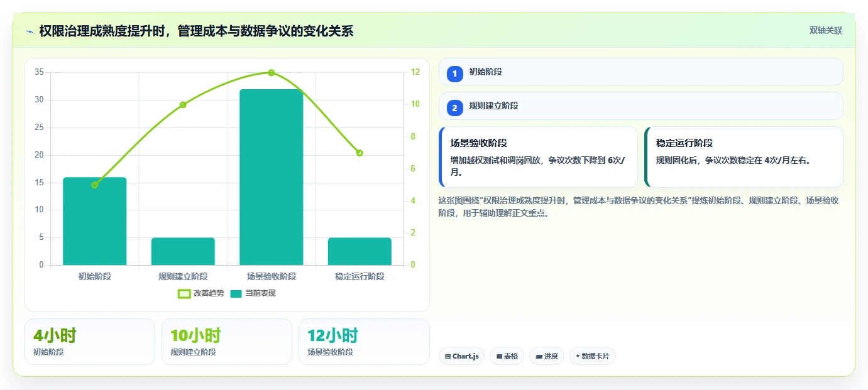The width and height of the screenshot is (868, 390).
Task: Click the 数据卡片 tag icon
Action: 578,356
